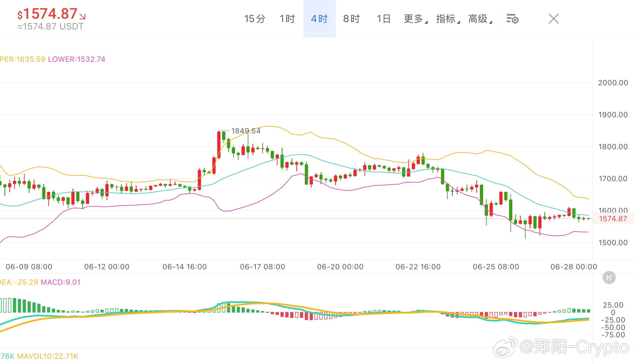
Task: Click the PER:1635.59 upper band label
Action: point(23,59)
